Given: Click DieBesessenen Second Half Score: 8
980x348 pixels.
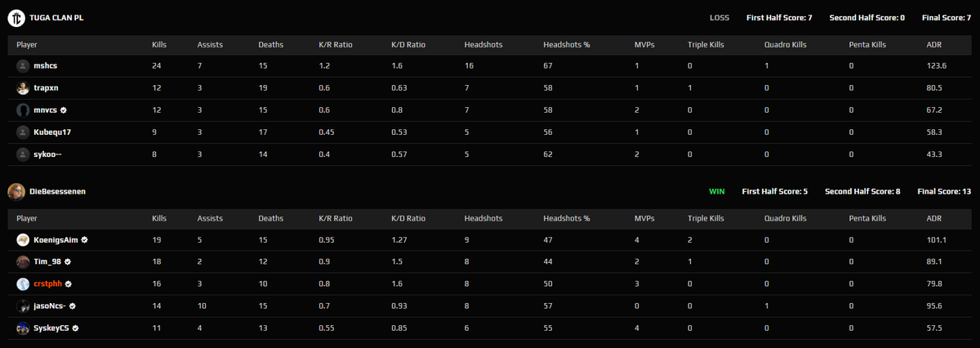Looking at the screenshot, I should coord(862,192).
